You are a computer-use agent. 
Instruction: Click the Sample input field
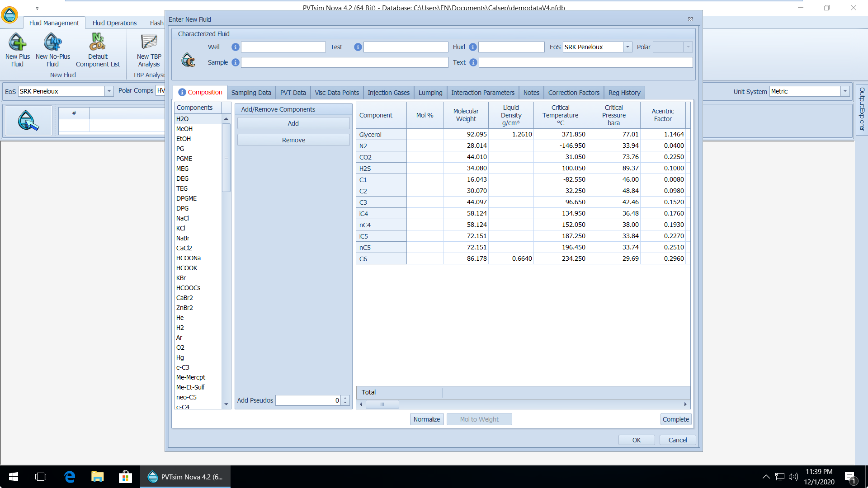point(344,62)
